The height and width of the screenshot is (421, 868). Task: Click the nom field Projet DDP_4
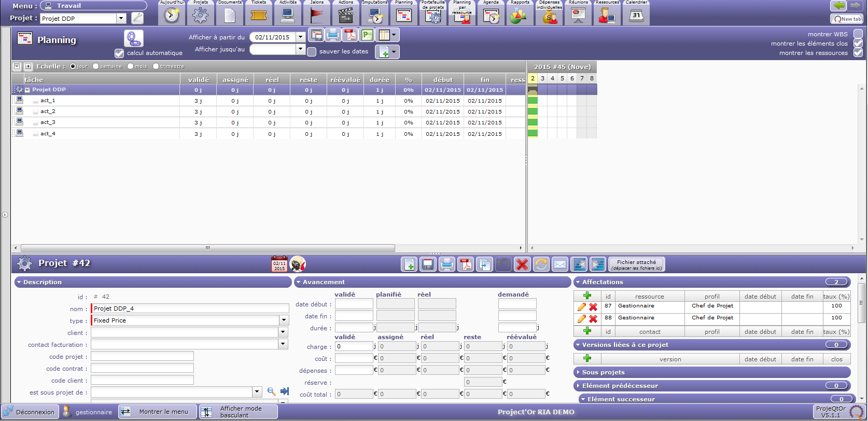(190, 308)
